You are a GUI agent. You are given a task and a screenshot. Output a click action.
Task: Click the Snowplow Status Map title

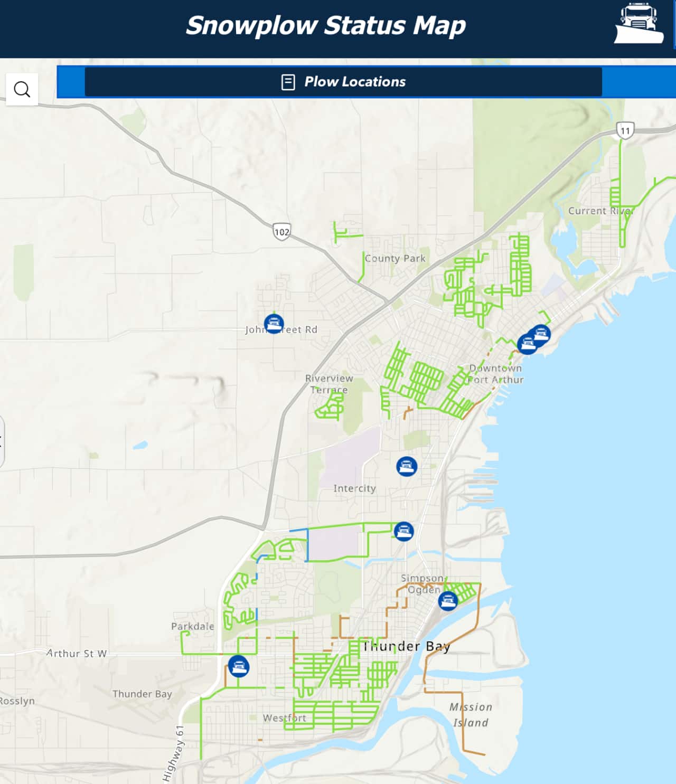pyautogui.click(x=326, y=25)
